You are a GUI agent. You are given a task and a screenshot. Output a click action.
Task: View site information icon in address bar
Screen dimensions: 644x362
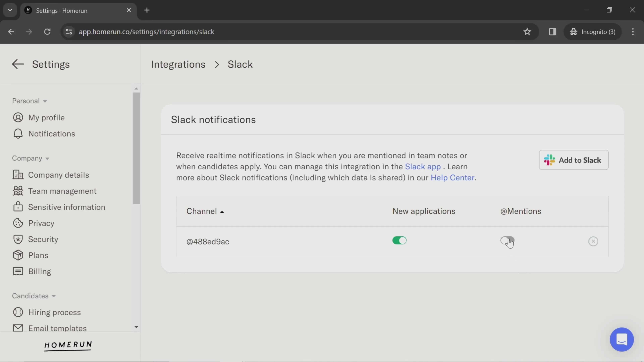click(69, 32)
